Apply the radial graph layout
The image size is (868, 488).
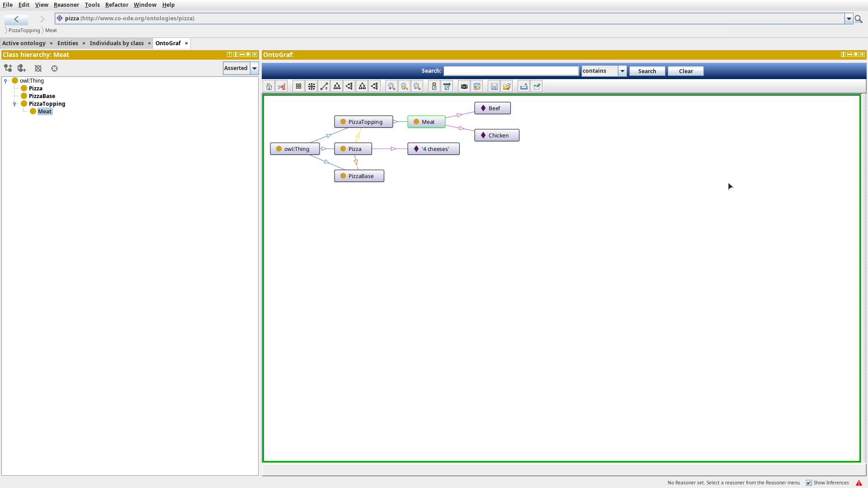(x=311, y=86)
